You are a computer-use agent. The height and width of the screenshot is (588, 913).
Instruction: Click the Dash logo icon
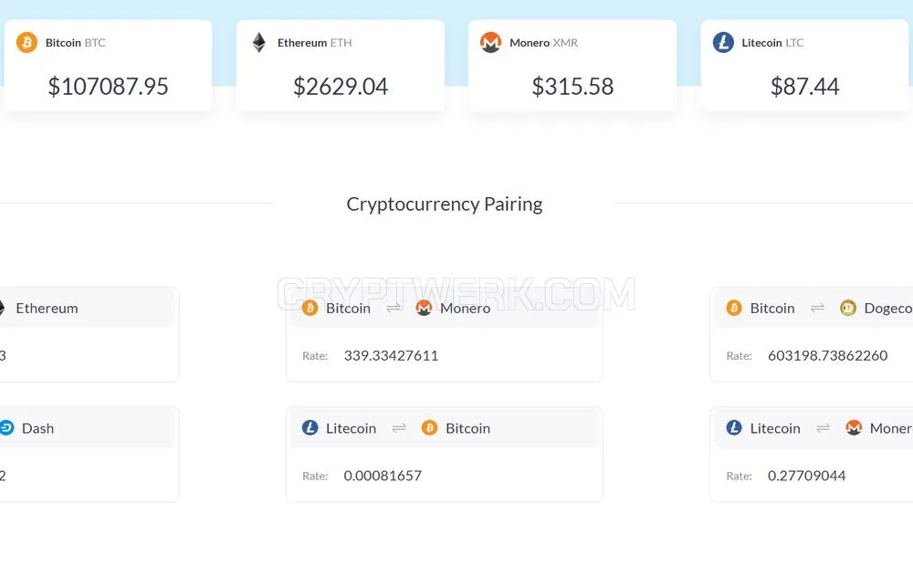(x=6, y=428)
